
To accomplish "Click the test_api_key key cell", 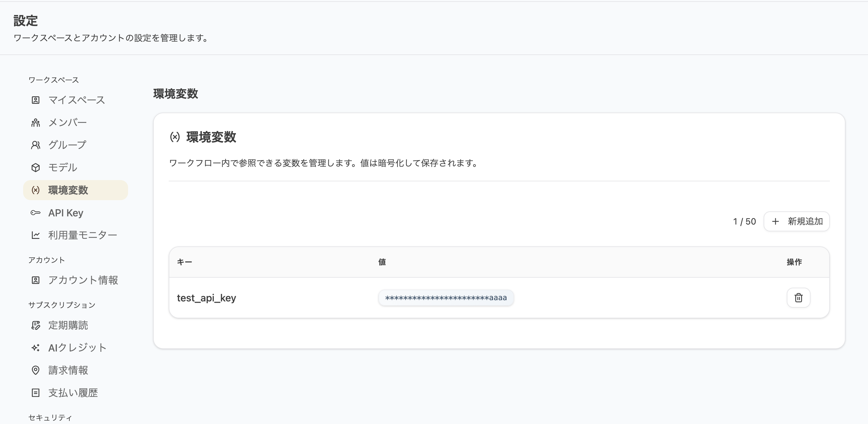I will click(x=206, y=298).
